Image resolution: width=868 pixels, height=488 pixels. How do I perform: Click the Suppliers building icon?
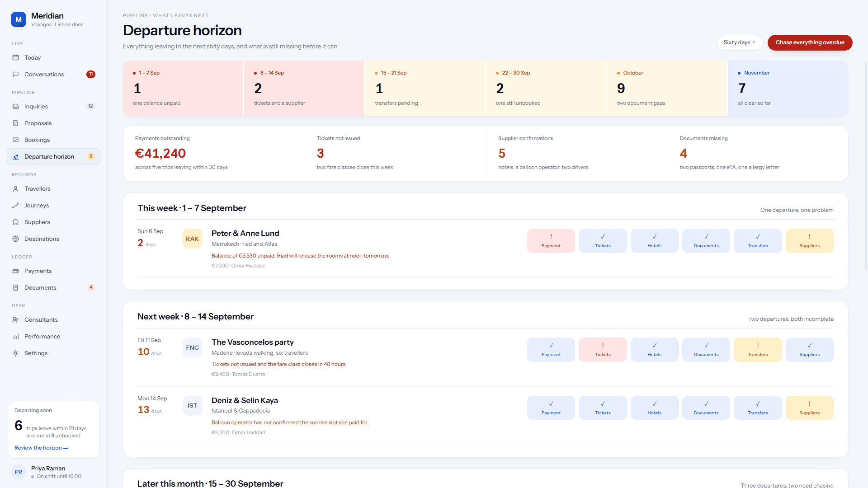click(15, 222)
